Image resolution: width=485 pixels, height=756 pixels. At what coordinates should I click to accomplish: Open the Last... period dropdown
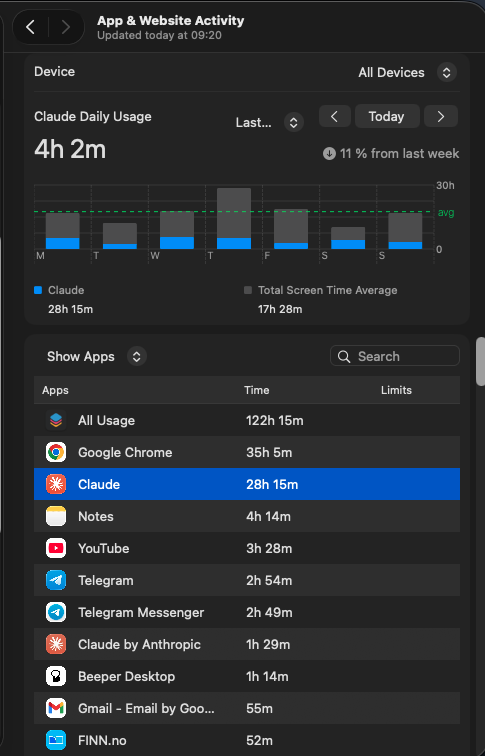coord(294,122)
